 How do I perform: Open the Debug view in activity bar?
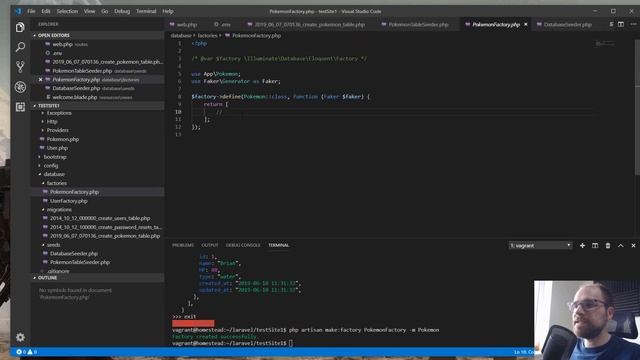click(x=20, y=87)
